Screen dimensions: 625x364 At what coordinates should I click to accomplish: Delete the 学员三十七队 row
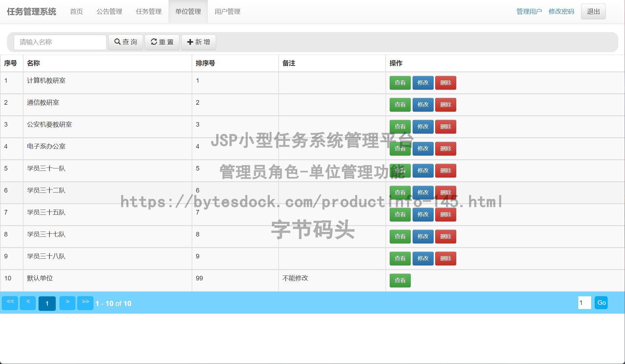[446, 236]
